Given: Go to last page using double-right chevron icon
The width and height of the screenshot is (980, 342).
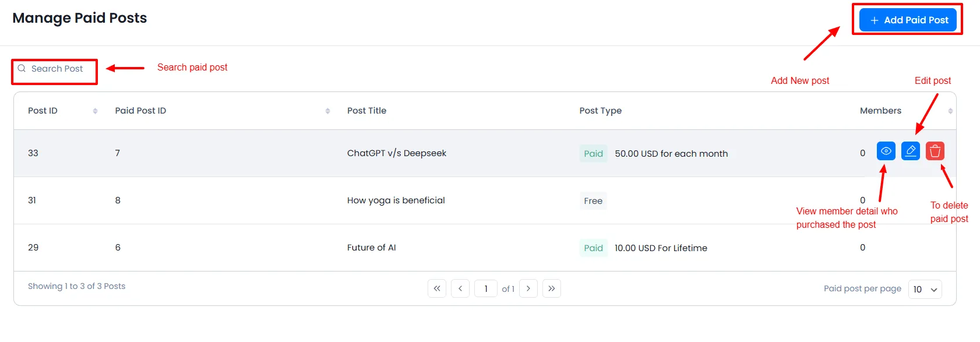Looking at the screenshot, I should click(552, 288).
